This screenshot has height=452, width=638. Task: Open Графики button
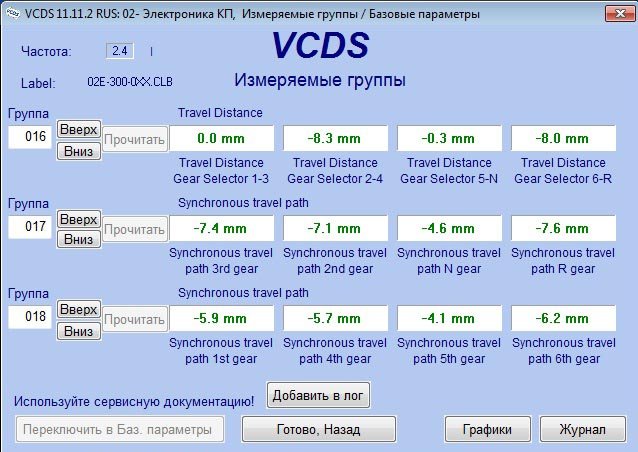(487, 429)
